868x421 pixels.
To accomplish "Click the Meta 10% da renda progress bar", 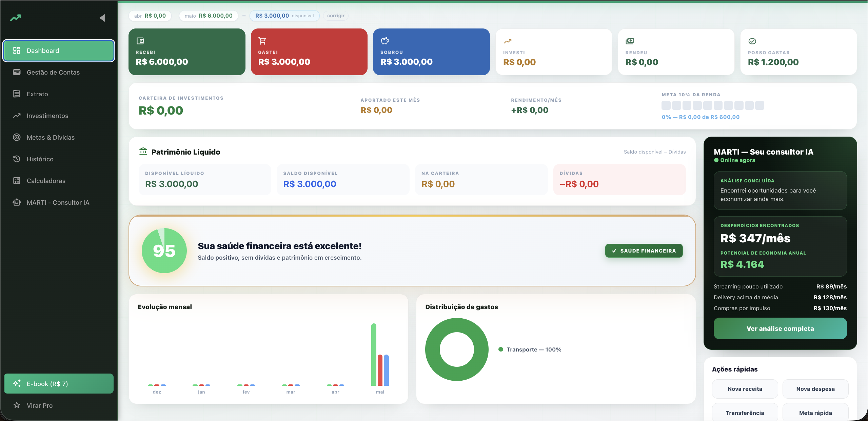I will pyautogui.click(x=713, y=105).
